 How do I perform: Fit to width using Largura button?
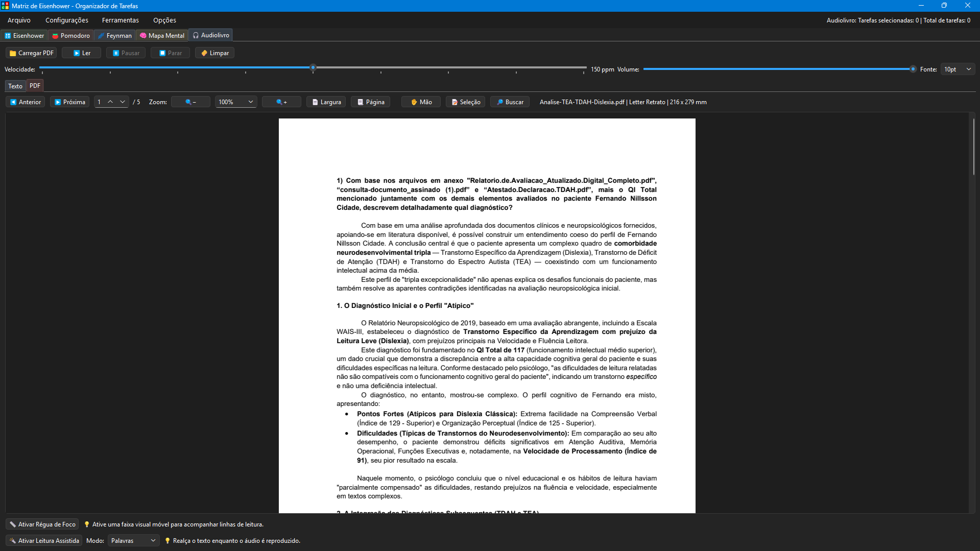326,102
